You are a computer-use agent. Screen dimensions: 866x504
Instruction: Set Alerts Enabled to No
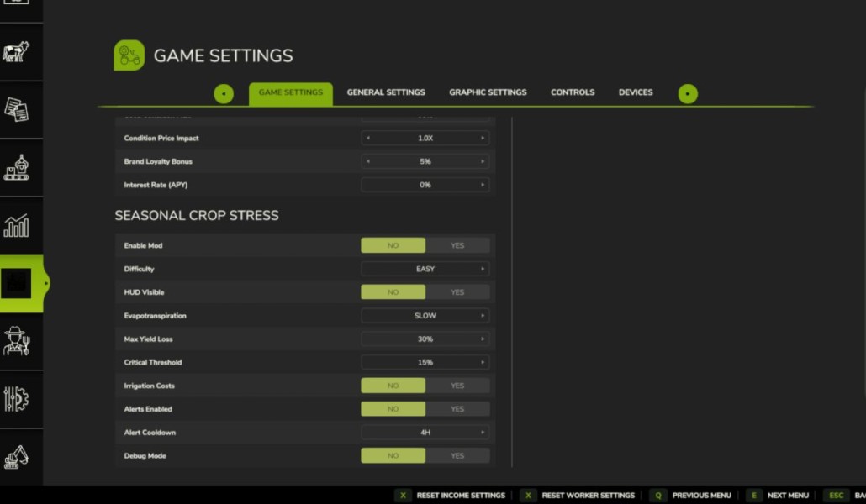(393, 409)
